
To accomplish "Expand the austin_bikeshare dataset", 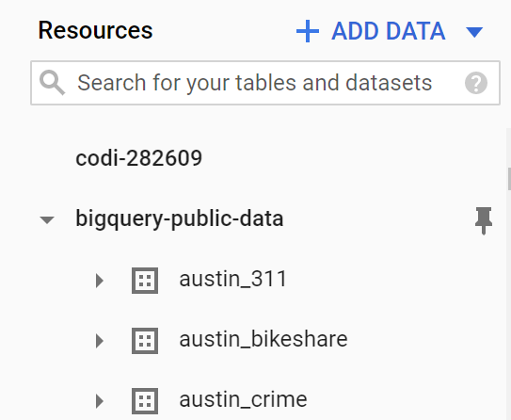I will click(100, 341).
